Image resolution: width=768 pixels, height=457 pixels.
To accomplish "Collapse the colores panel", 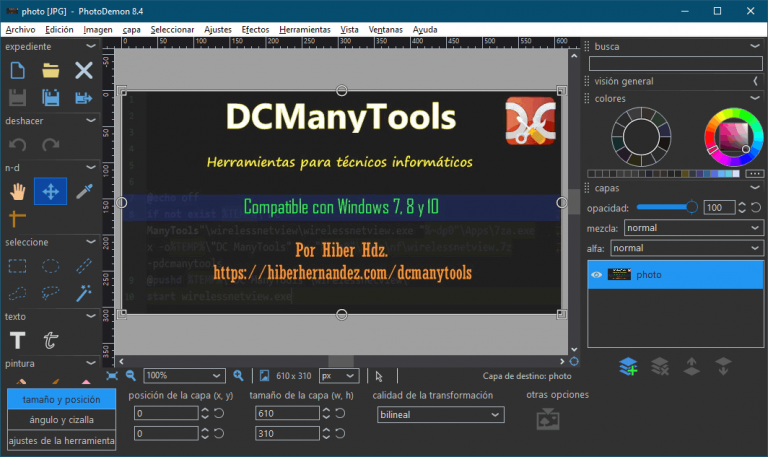I will [755, 98].
